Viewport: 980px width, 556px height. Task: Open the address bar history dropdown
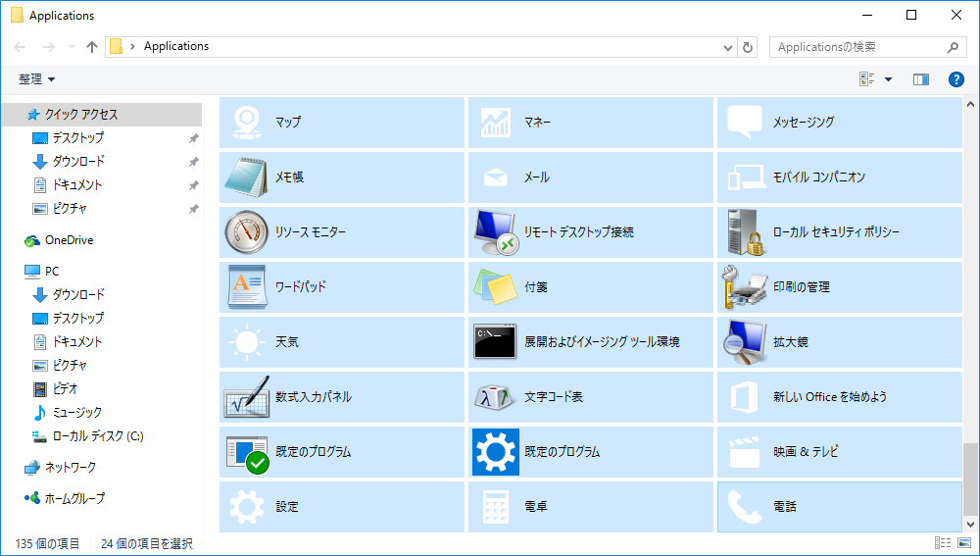click(727, 47)
